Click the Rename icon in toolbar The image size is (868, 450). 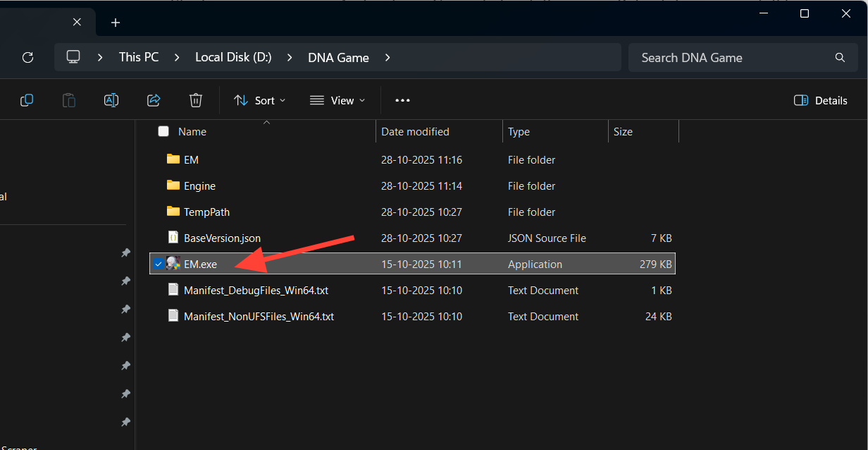tap(111, 100)
